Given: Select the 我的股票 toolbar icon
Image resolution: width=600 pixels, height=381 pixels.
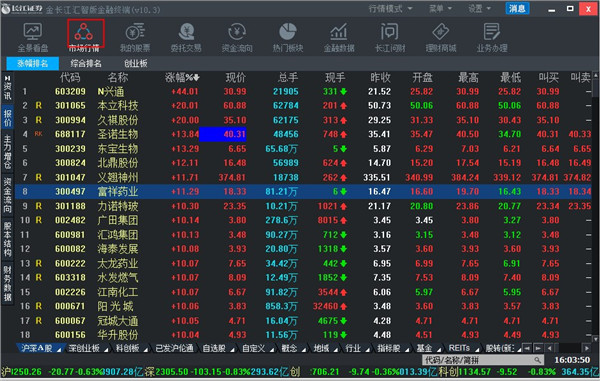Looking at the screenshot, I should point(135,37).
